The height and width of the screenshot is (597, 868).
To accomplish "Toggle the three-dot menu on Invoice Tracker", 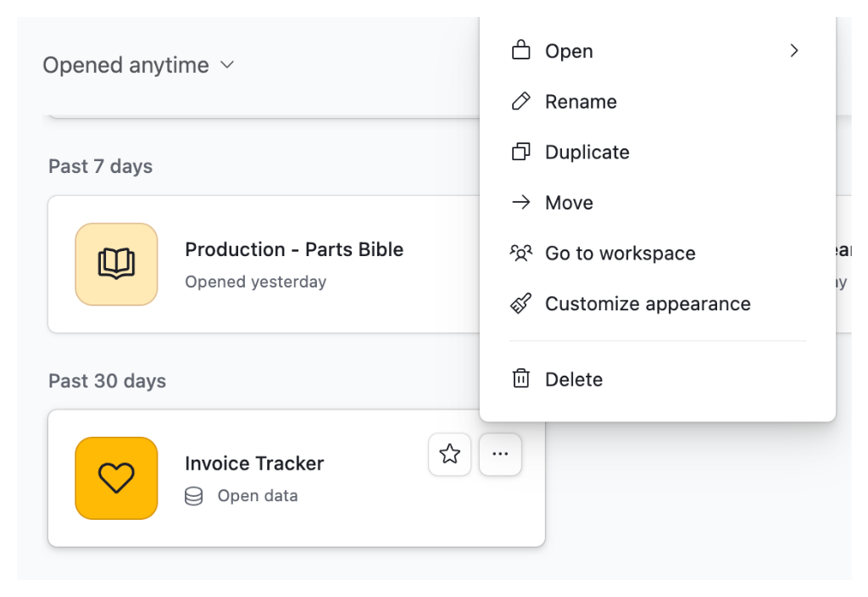I will coord(500,455).
